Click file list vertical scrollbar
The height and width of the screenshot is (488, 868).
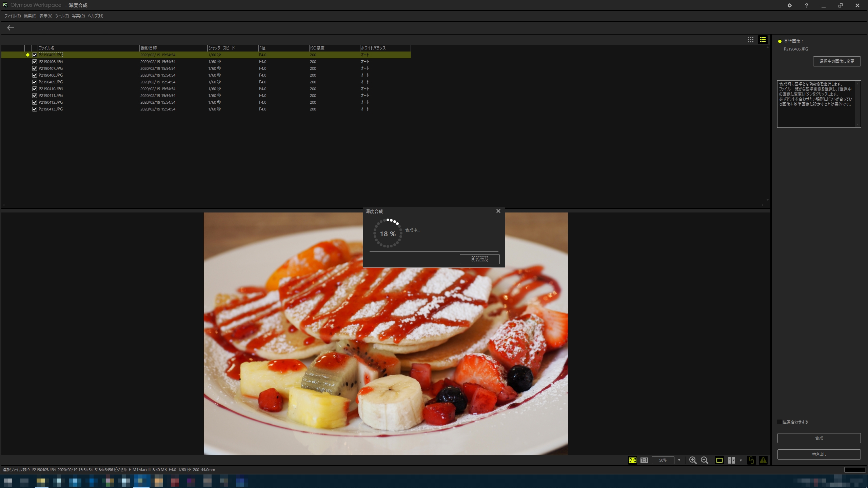[x=768, y=124]
